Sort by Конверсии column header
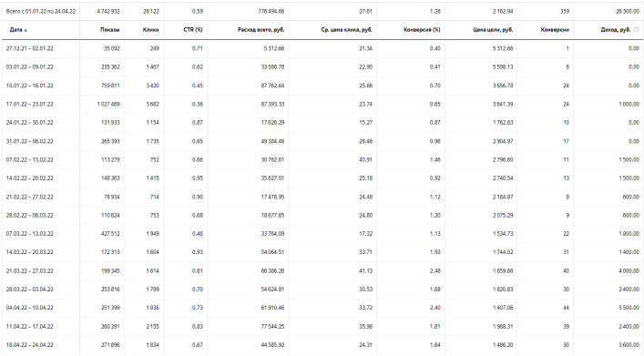Screen dimensions: 644x356 (x=555, y=30)
